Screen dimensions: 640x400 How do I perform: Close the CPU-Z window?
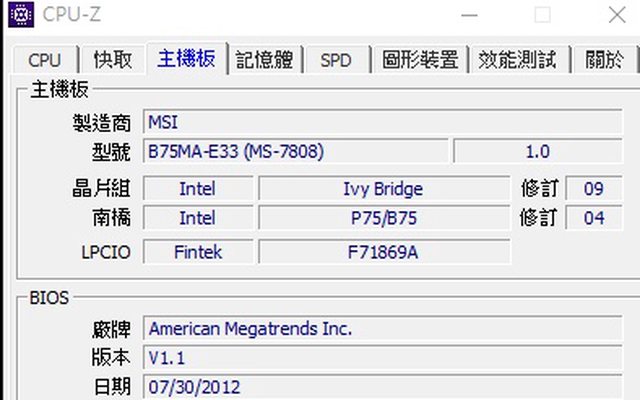(x=614, y=15)
